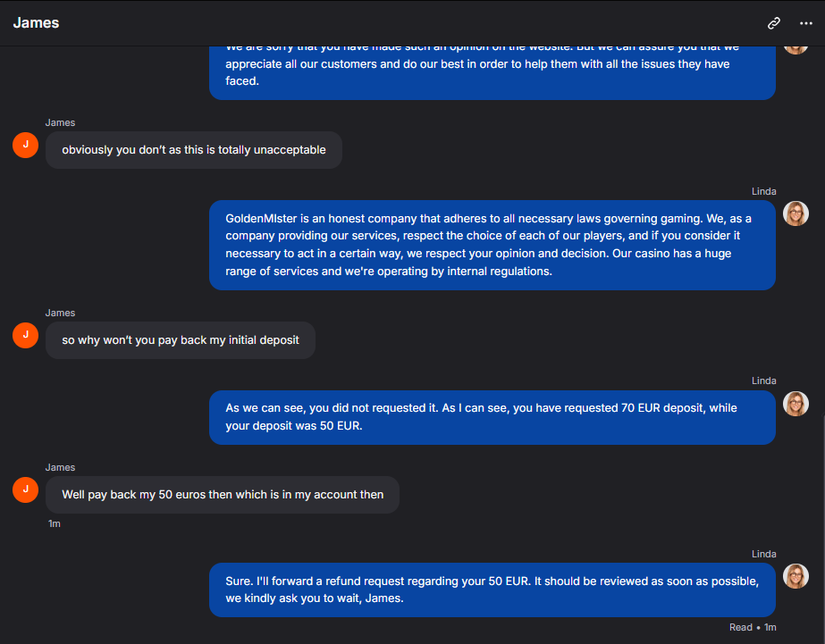Click Linda's photo beside GoldenMister message

[x=796, y=213]
